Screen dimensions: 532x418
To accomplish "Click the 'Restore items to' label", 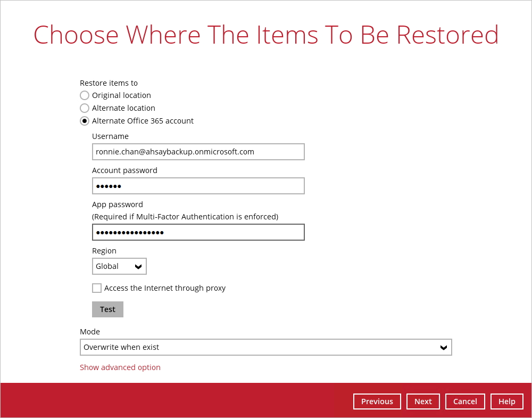I will 109,83.
